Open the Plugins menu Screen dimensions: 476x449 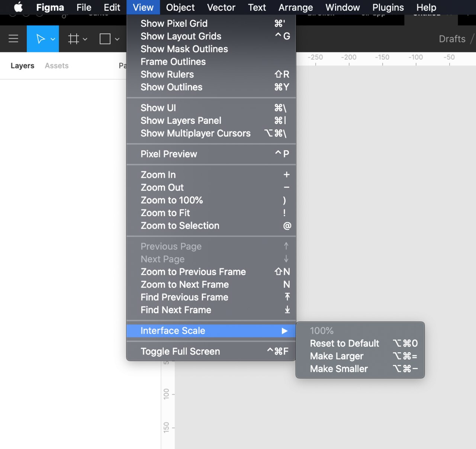[x=388, y=7]
